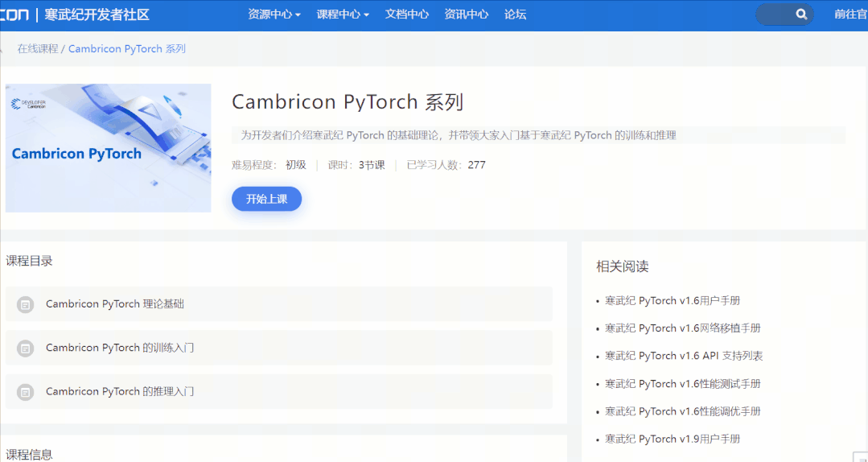This screenshot has width=868, height=462.
Task: Open 寒武纪 PyTorch v1.6用户手册 link
Action: [x=673, y=301]
